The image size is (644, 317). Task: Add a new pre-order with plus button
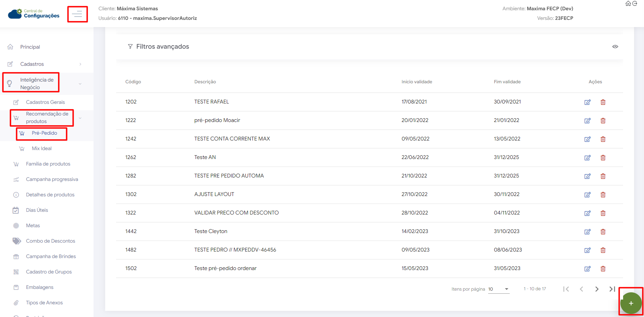[631, 303]
